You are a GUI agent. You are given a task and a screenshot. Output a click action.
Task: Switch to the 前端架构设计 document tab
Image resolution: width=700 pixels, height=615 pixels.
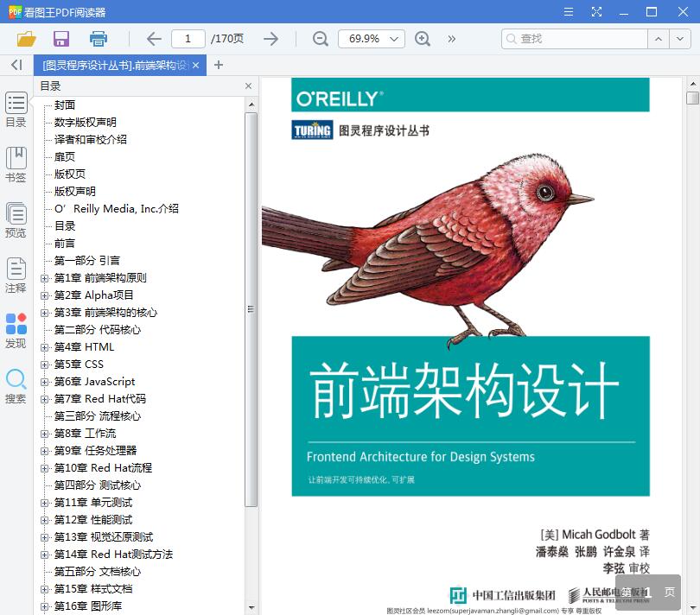tap(116, 66)
